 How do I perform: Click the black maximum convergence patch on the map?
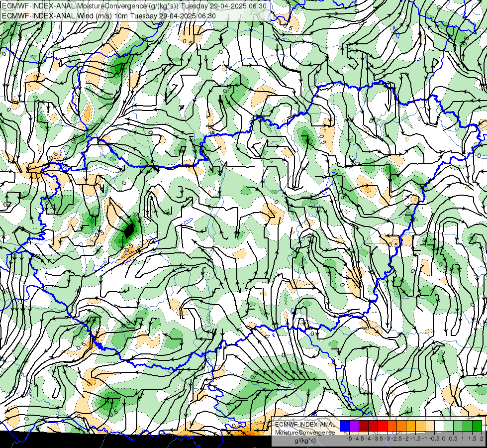128,230
